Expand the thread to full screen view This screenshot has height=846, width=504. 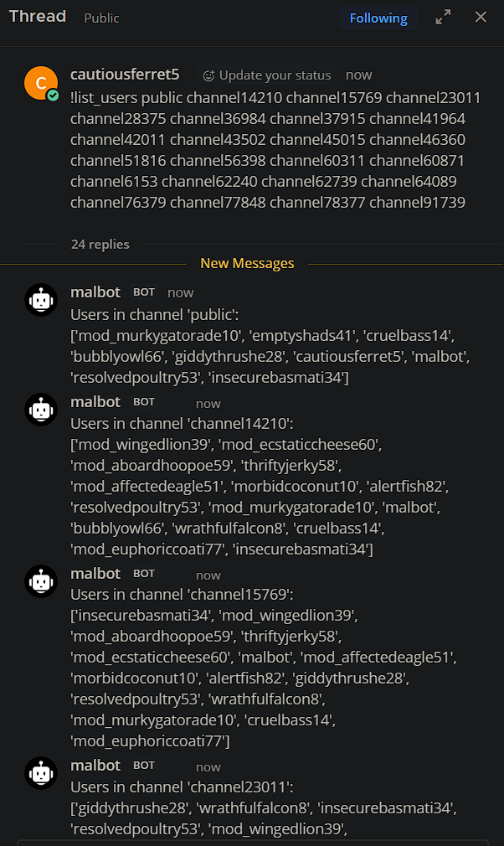[x=443, y=17]
